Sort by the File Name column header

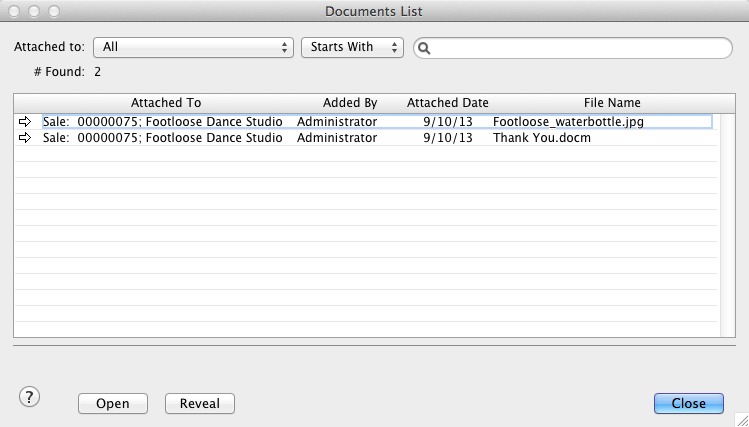click(612, 103)
